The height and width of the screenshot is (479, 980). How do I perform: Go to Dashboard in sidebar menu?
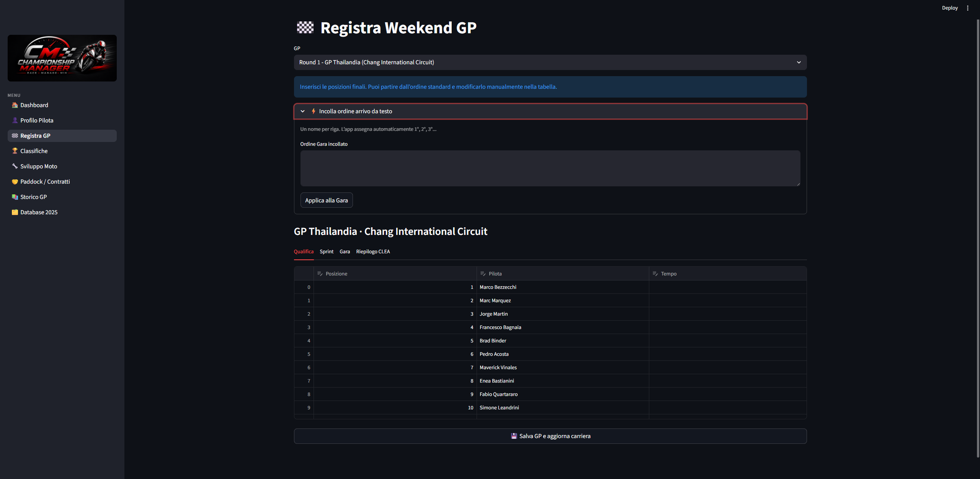pos(62,105)
